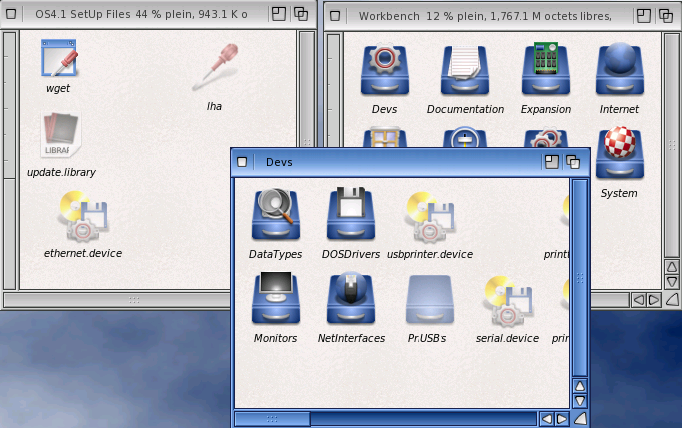Click depth gadget of OS4.1 SetUp Files window
682x428 pixels.
click(301, 14)
